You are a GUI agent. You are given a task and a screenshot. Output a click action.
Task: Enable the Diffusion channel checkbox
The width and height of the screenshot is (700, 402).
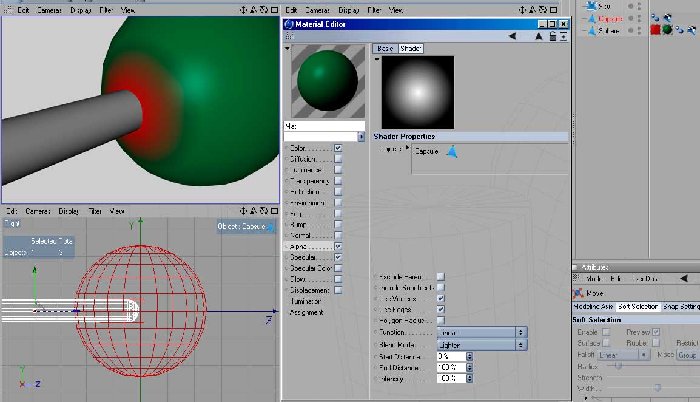[338, 159]
